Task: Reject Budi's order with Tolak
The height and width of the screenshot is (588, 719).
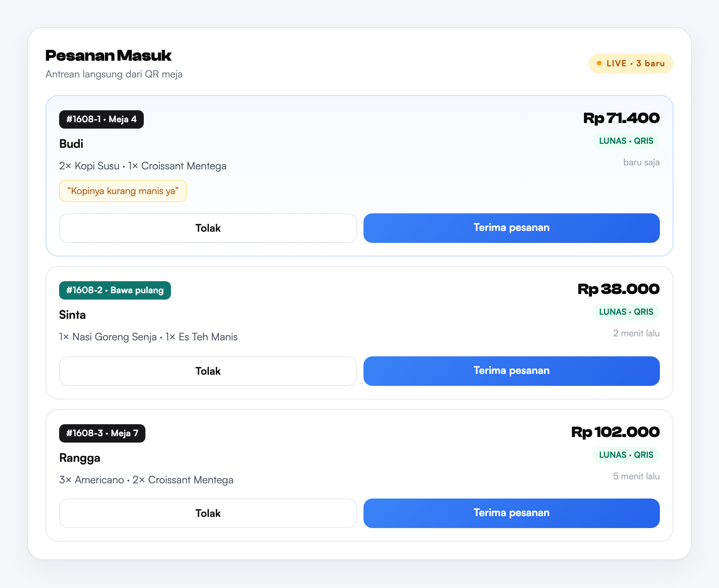Action: [208, 228]
